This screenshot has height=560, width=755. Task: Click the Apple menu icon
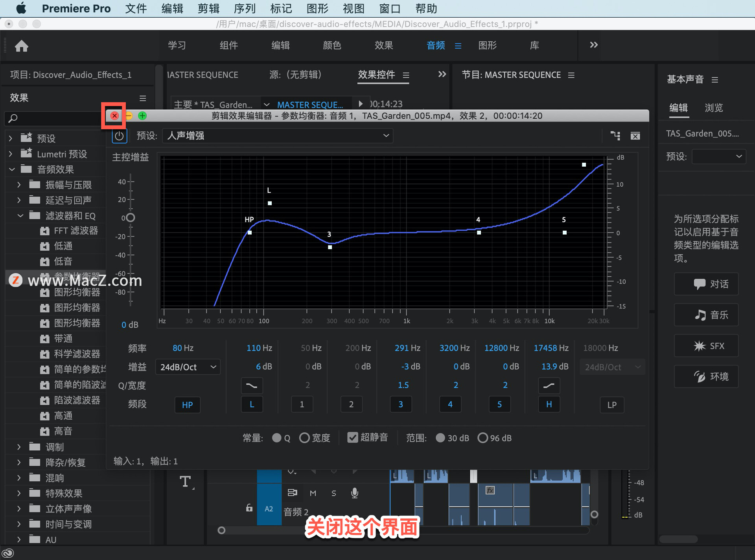tap(21, 8)
